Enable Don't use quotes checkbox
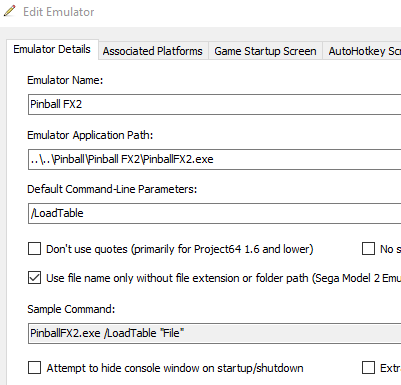This screenshot has width=401, height=385. coord(34,249)
